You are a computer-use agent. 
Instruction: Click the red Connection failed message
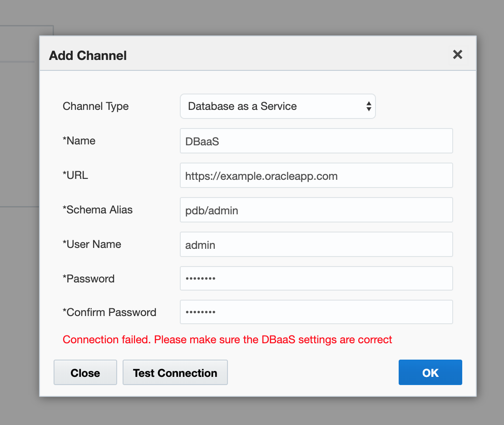click(x=227, y=340)
